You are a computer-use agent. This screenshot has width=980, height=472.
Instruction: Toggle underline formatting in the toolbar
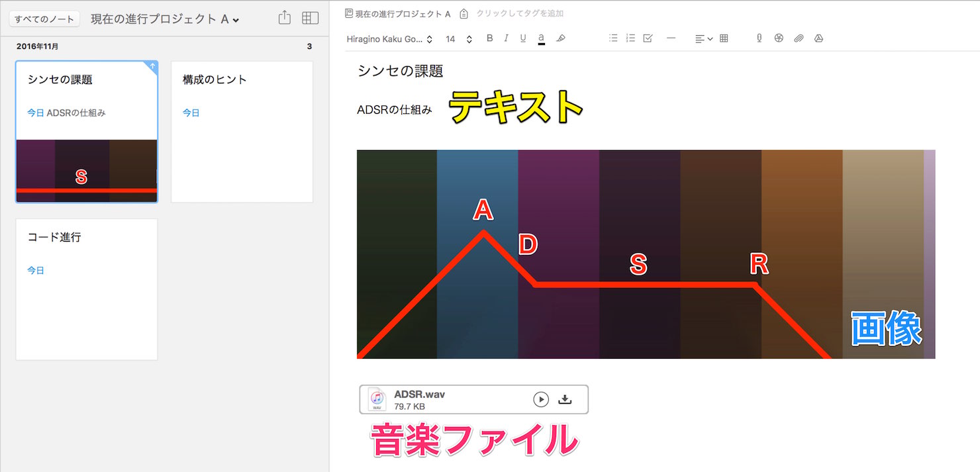(x=523, y=38)
